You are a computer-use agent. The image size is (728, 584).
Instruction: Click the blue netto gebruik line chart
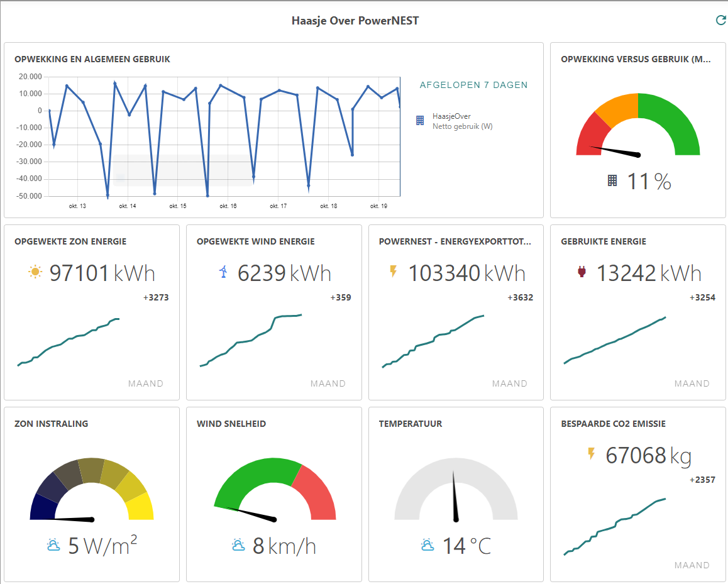(x=224, y=140)
